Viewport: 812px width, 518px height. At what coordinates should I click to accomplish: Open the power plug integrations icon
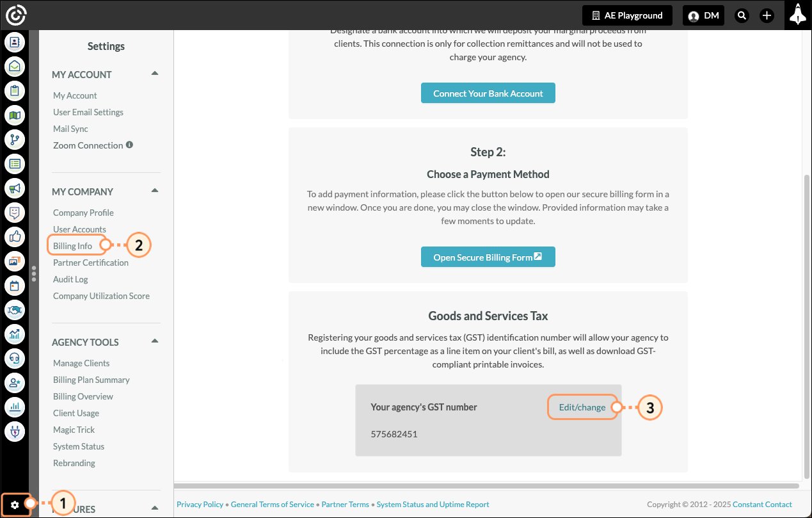tap(15, 431)
